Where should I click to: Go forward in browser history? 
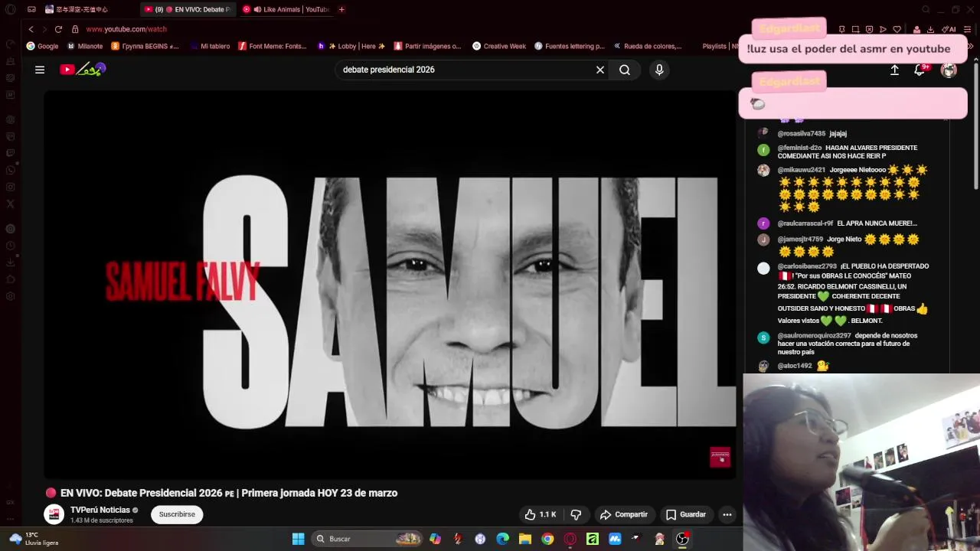tap(44, 29)
